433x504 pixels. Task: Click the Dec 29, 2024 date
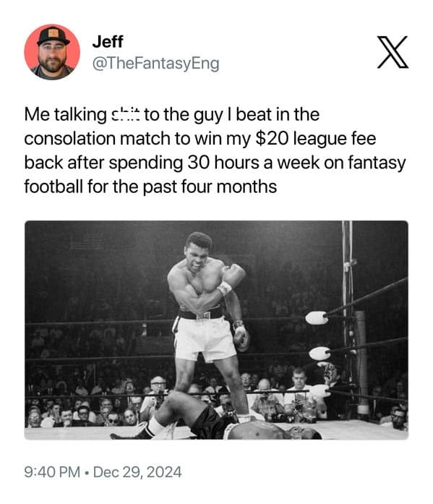(137, 472)
